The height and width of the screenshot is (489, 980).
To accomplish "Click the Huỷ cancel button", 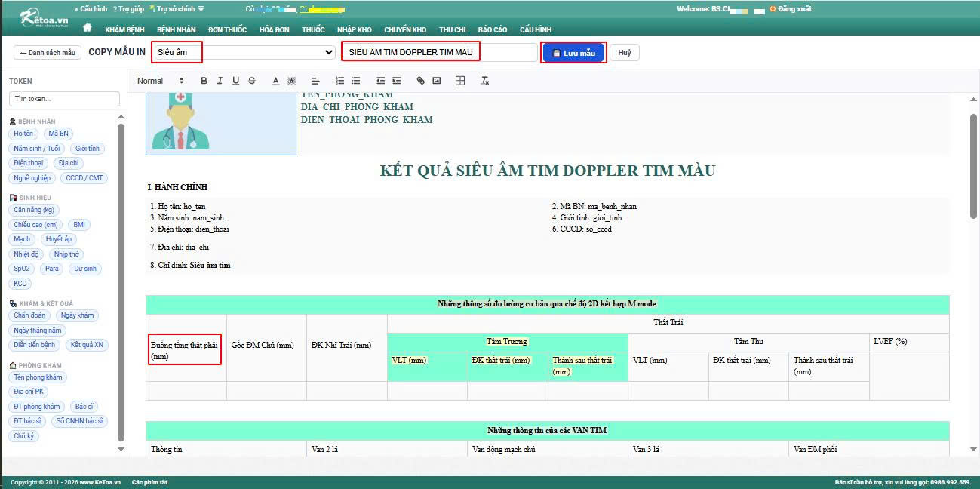I will [x=625, y=53].
